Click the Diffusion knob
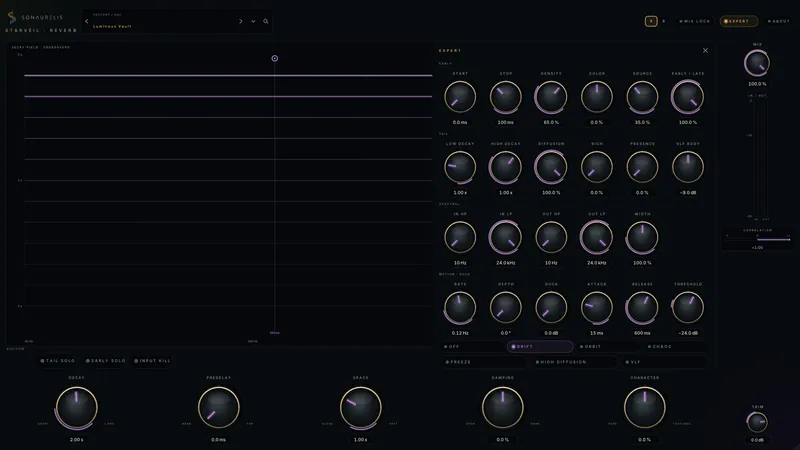 (551, 167)
